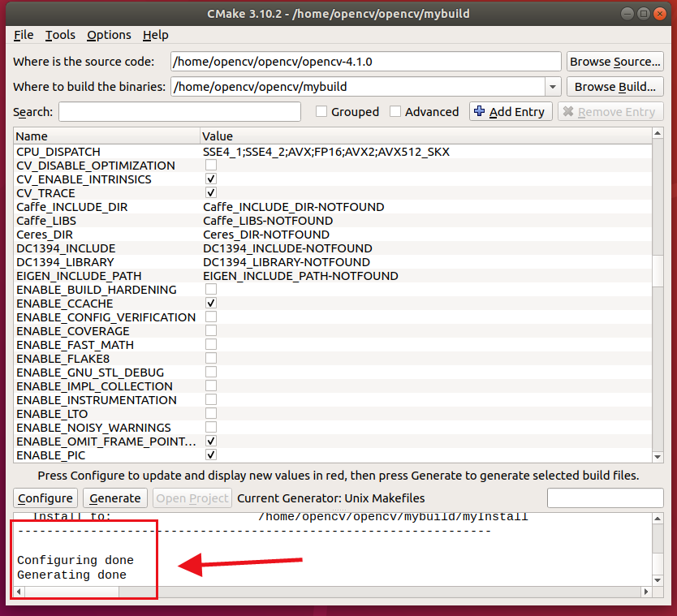Maximize the CMake window
Image resolution: width=677 pixels, height=616 pixels.
[x=644, y=14]
